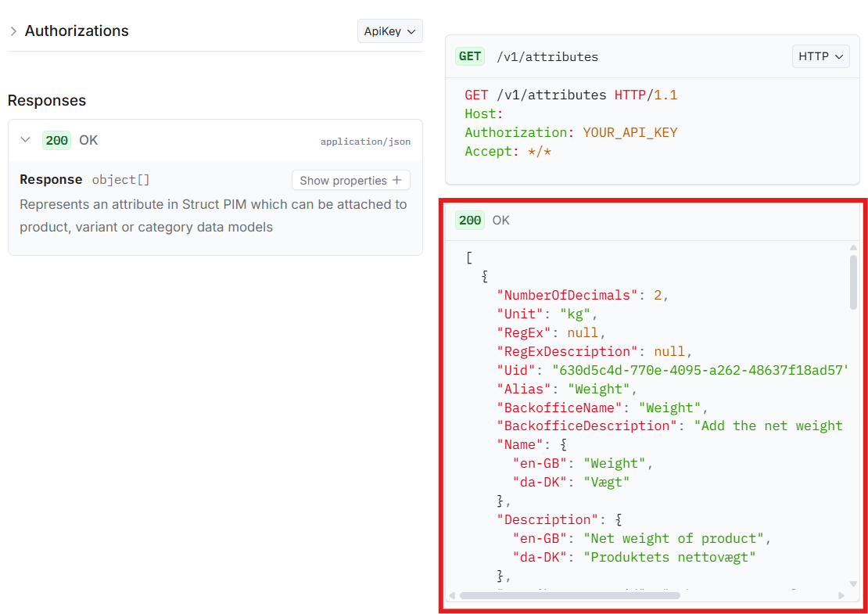The height and width of the screenshot is (614, 868).
Task: Expand the Authorizations section chevron
Action: pos(13,31)
